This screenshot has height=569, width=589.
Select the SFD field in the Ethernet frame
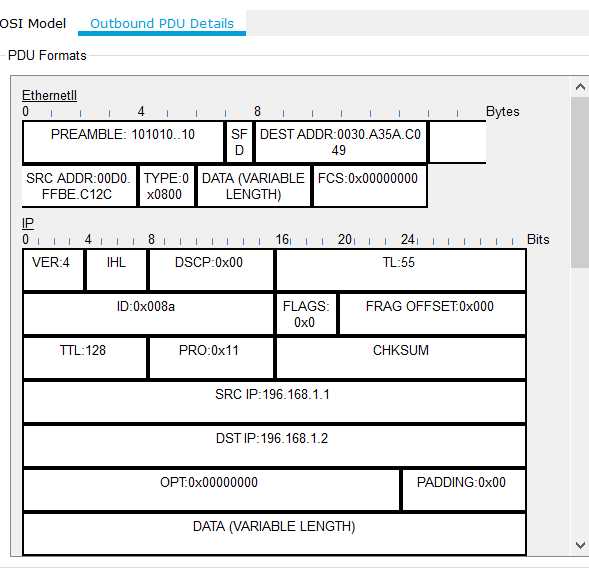pyautogui.click(x=239, y=142)
